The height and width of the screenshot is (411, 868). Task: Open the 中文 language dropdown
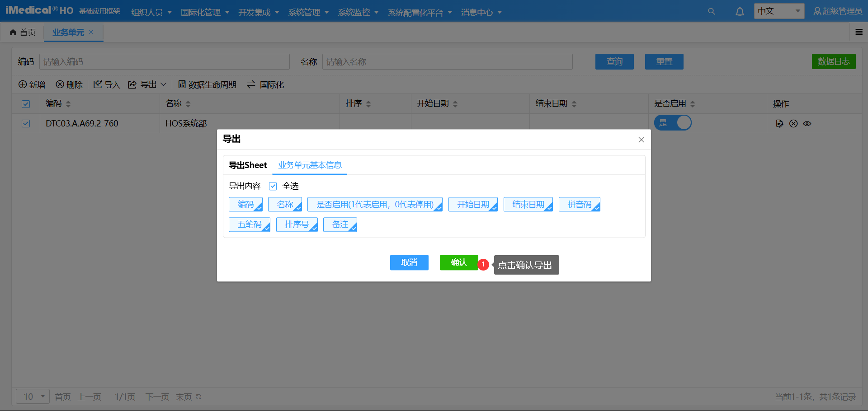(x=779, y=11)
